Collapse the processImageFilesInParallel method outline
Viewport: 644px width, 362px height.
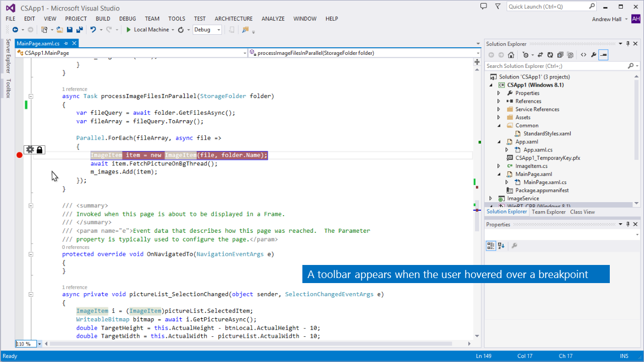coord(31,96)
